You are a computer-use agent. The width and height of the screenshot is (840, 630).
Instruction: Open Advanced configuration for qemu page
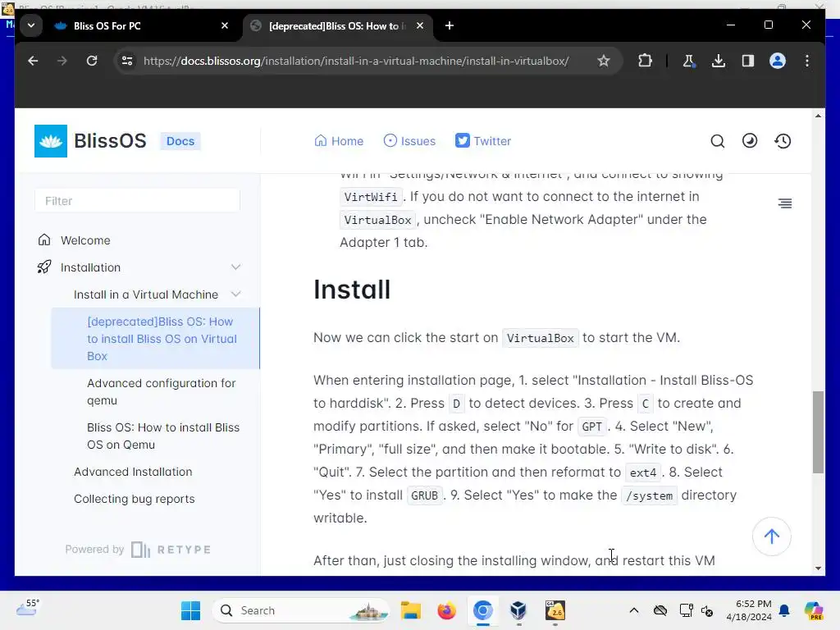[x=162, y=391]
